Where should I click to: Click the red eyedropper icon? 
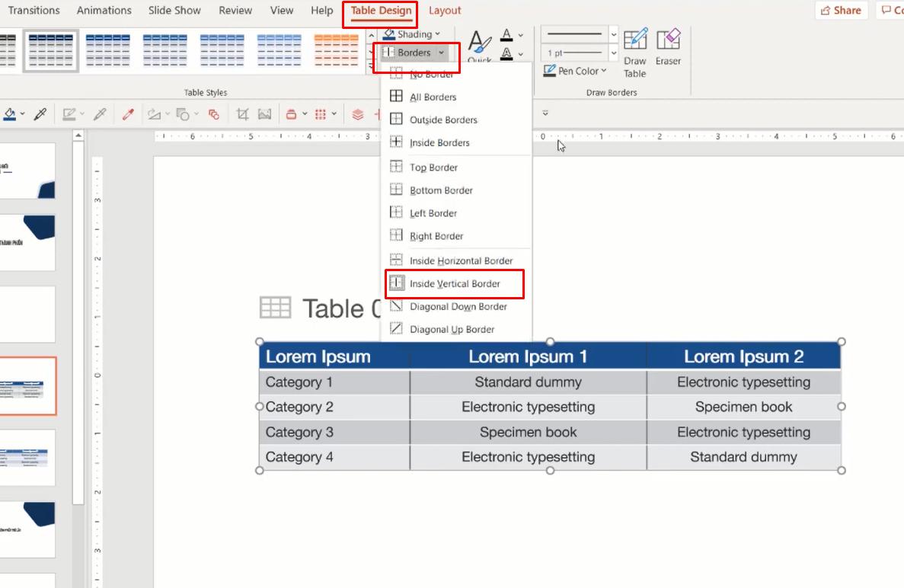pos(128,114)
